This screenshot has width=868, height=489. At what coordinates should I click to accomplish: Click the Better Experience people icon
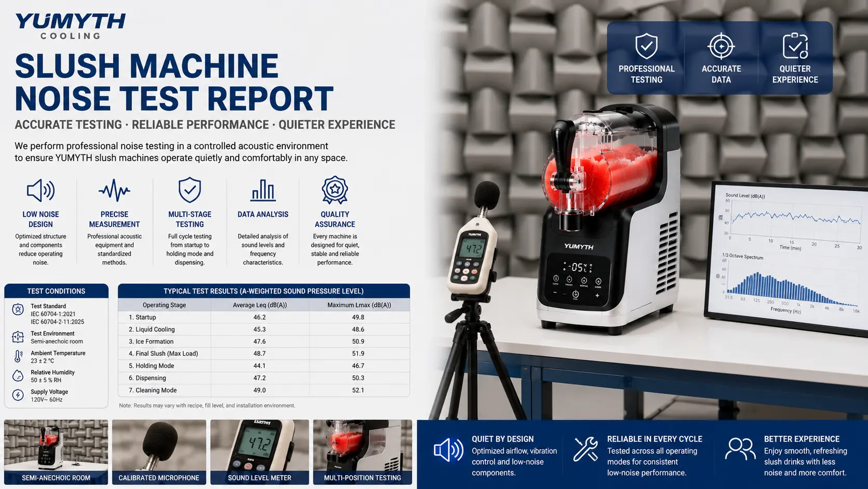[x=740, y=448]
